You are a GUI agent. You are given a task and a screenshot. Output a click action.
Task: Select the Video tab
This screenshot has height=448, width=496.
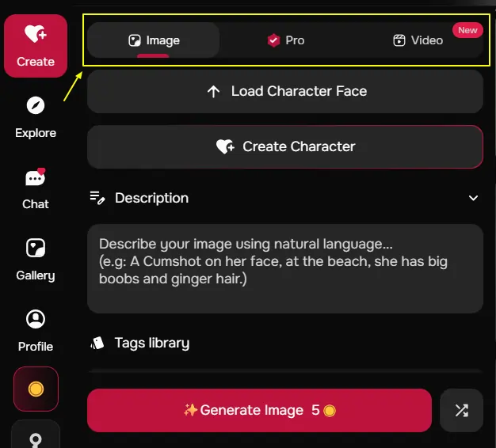[418, 40]
